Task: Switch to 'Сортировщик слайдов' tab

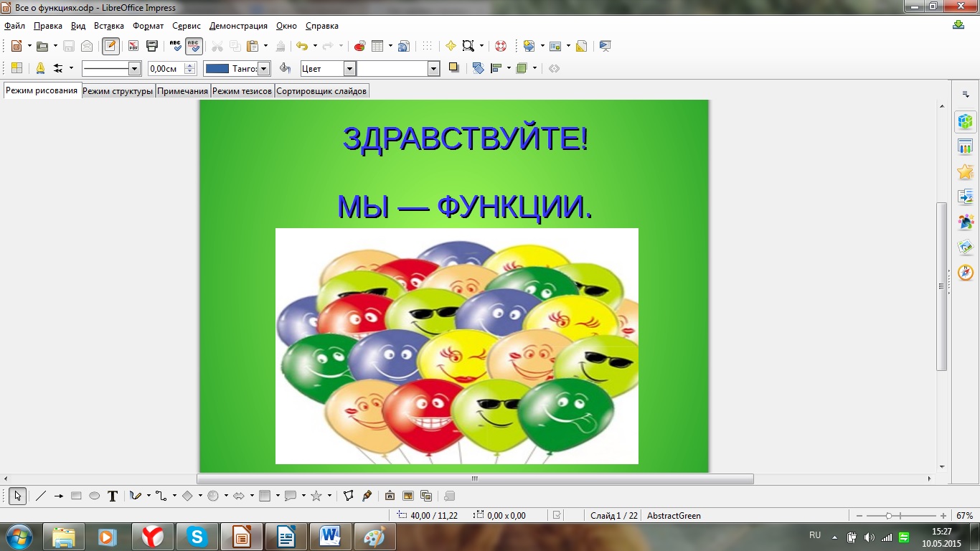Action: pos(321,91)
